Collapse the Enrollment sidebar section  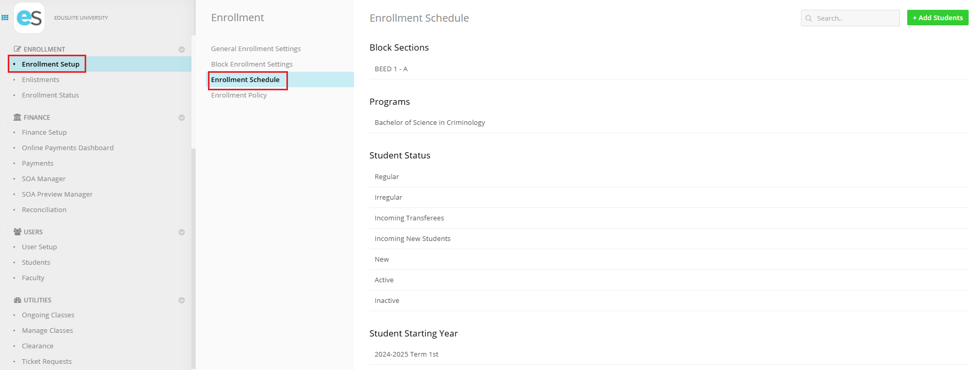click(182, 50)
